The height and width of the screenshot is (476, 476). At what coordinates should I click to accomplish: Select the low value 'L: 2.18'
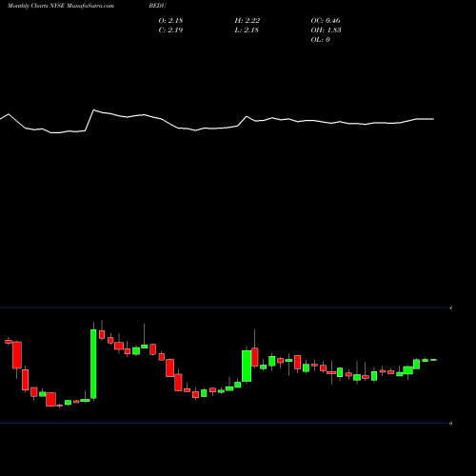point(247,30)
